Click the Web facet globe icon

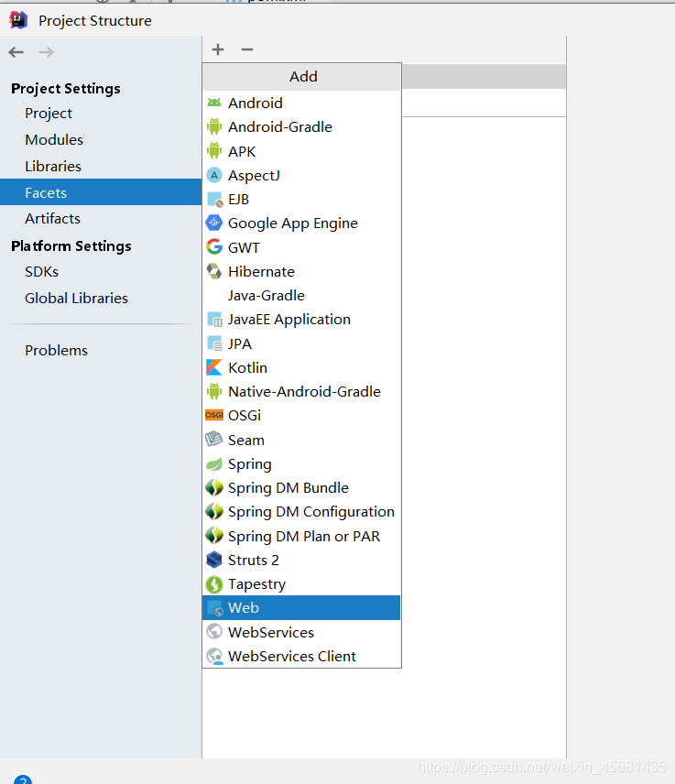pyautogui.click(x=215, y=608)
